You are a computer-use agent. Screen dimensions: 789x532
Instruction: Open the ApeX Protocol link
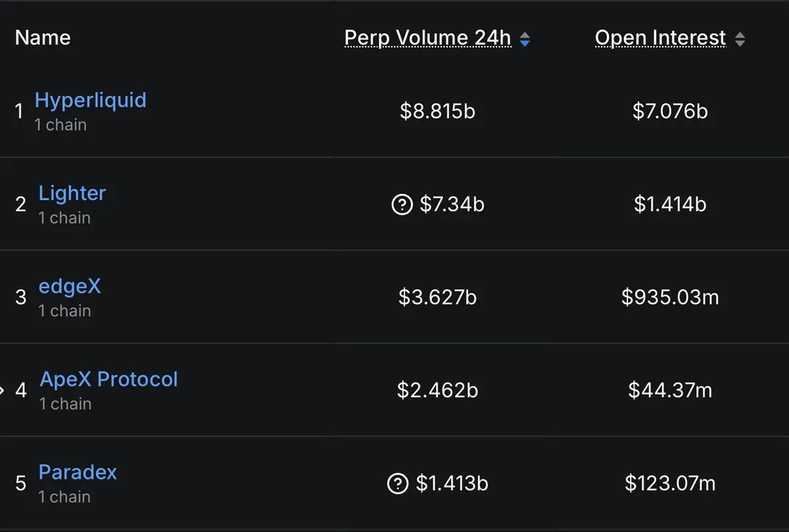pyautogui.click(x=109, y=379)
